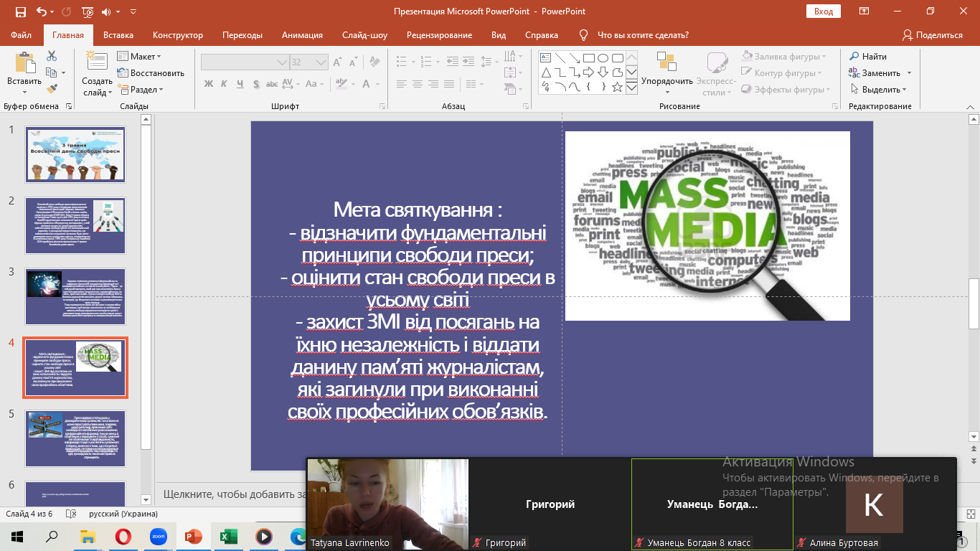Image resolution: width=980 pixels, height=551 pixels.
Task: Open the font name dropdown
Action: click(x=282, y=62)
